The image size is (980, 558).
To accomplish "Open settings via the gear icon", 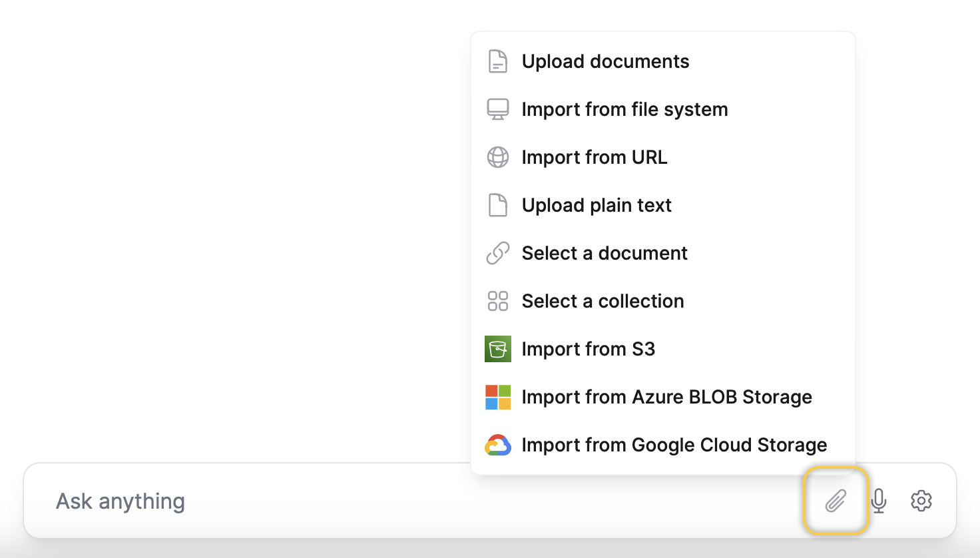I will 921,501.
